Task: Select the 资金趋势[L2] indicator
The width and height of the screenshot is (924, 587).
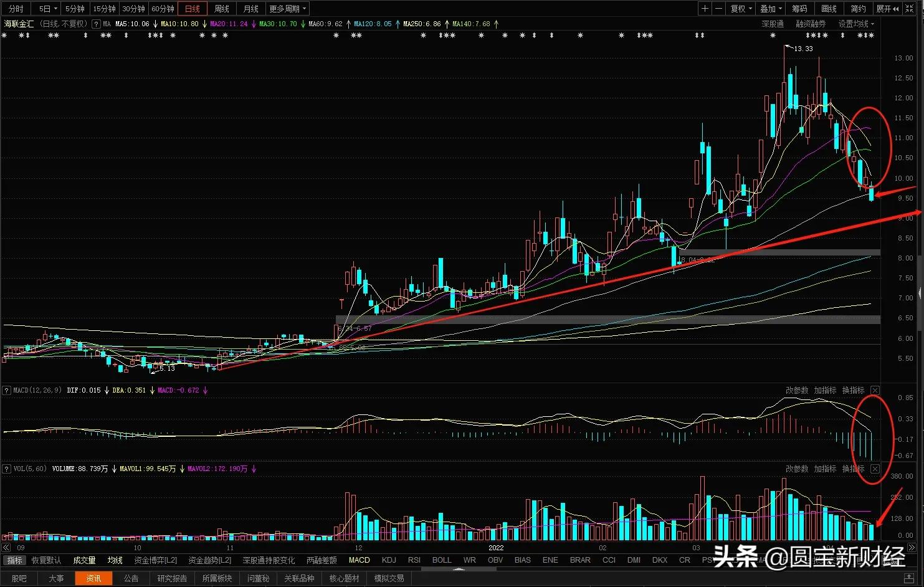Action: 210,560
